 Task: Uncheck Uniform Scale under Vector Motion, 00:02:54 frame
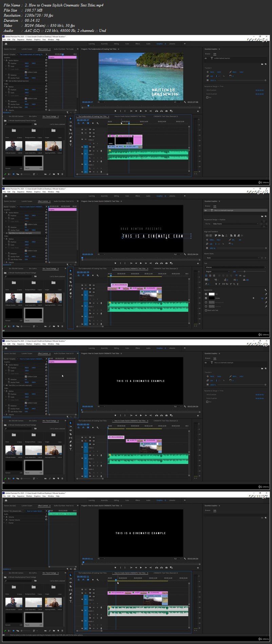pos(26,72)
